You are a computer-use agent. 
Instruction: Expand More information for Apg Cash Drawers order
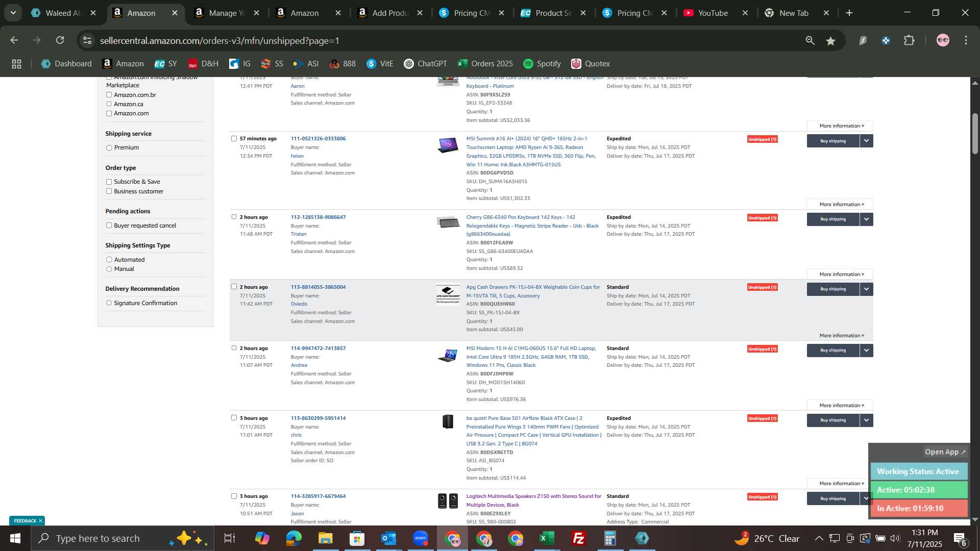(x=841, y=336)
